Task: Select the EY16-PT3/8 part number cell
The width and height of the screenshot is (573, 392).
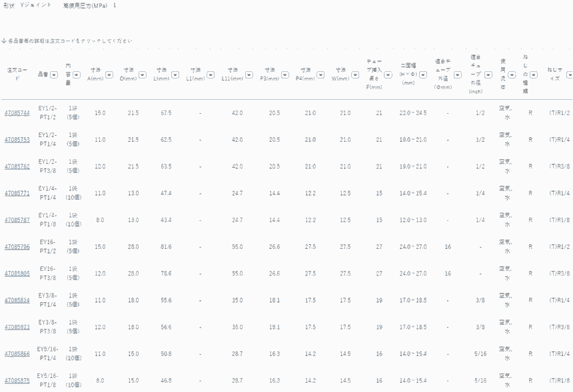Action: (x=47, y=274)
